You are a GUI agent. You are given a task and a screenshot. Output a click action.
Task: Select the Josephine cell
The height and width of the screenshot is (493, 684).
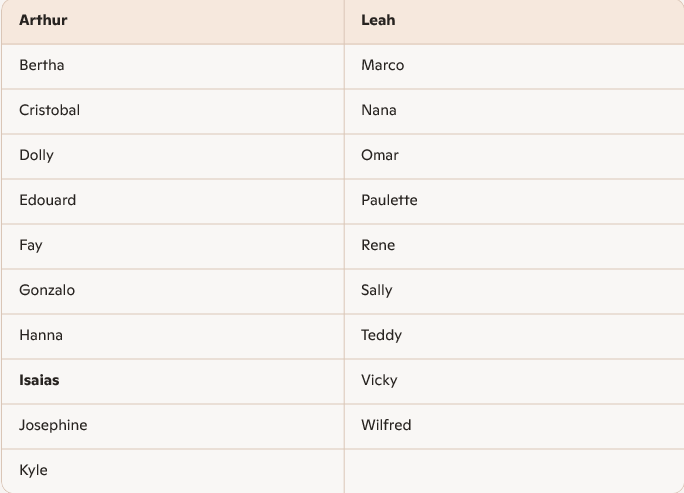[53, 425]
